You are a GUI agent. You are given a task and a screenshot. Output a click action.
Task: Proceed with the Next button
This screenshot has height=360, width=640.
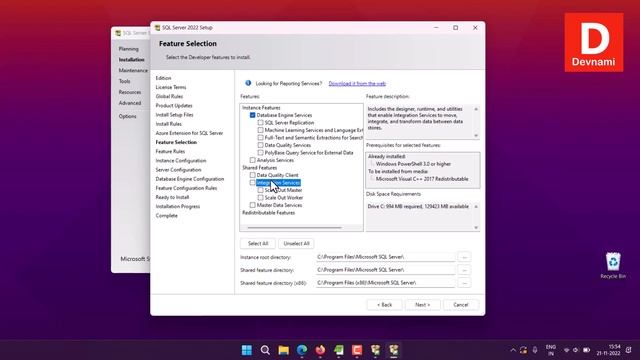[422, 304]
